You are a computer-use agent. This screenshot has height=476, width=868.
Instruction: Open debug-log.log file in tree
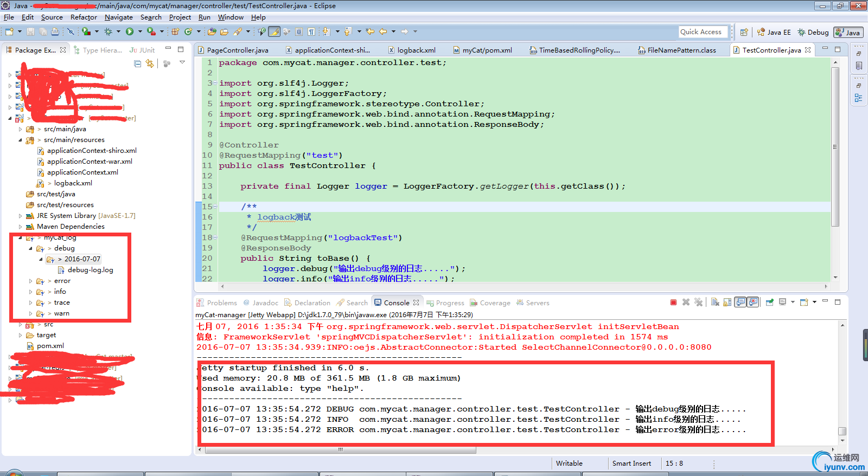click(90, 270)
